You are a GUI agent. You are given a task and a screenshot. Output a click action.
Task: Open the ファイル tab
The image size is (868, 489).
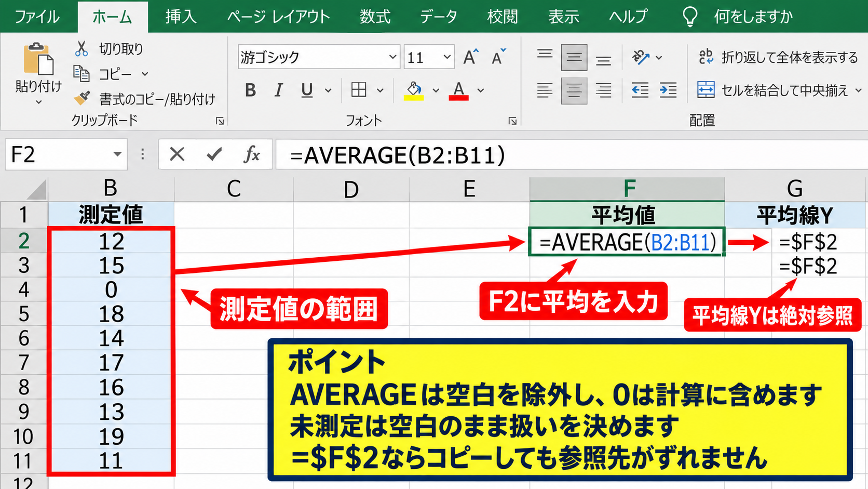[x=37, y=17]
